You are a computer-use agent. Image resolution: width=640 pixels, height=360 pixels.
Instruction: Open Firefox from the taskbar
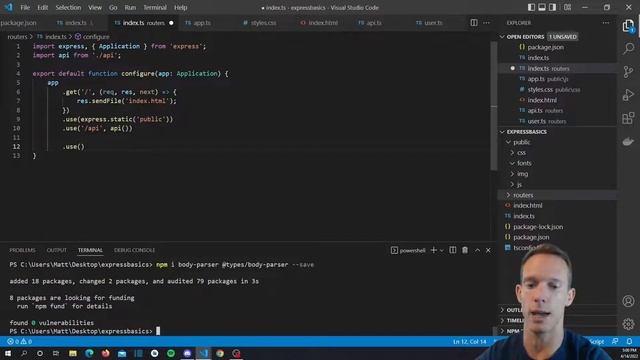pos(105,353)
